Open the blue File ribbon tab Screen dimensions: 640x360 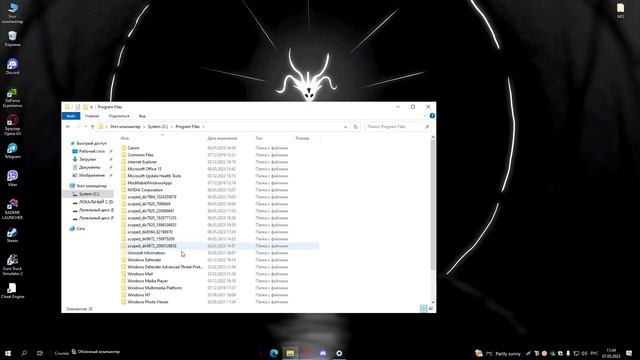71,116
